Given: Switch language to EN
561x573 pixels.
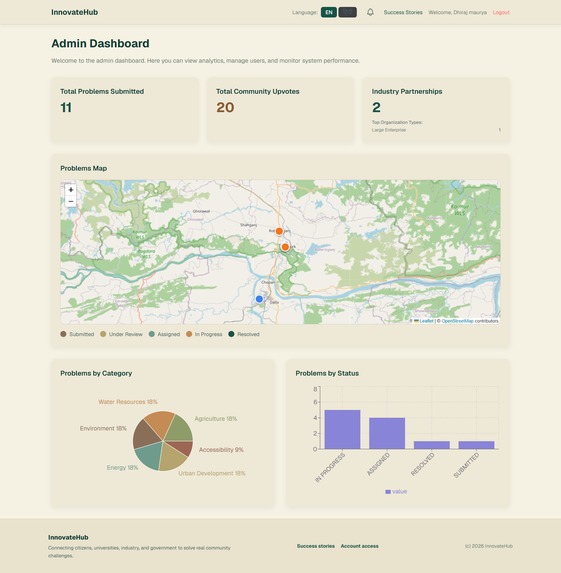Looking at the screenshot, I should pyautogui.click(x=329, y=12).
